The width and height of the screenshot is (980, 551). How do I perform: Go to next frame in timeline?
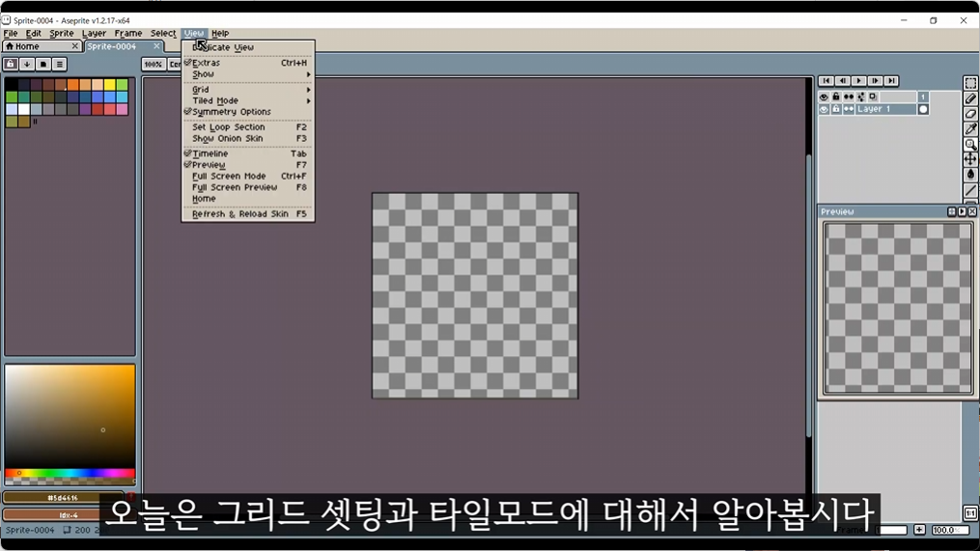pos(875,81)
